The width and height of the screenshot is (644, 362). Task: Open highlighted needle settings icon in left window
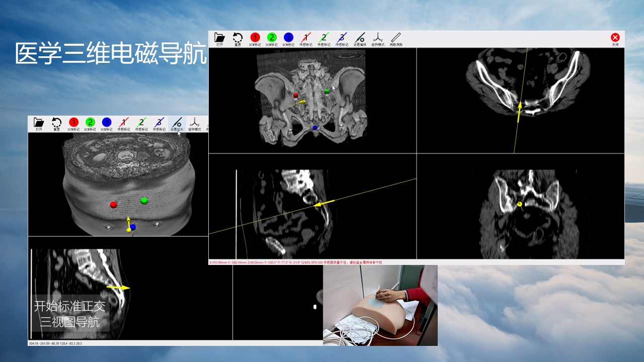pos(177,123)
